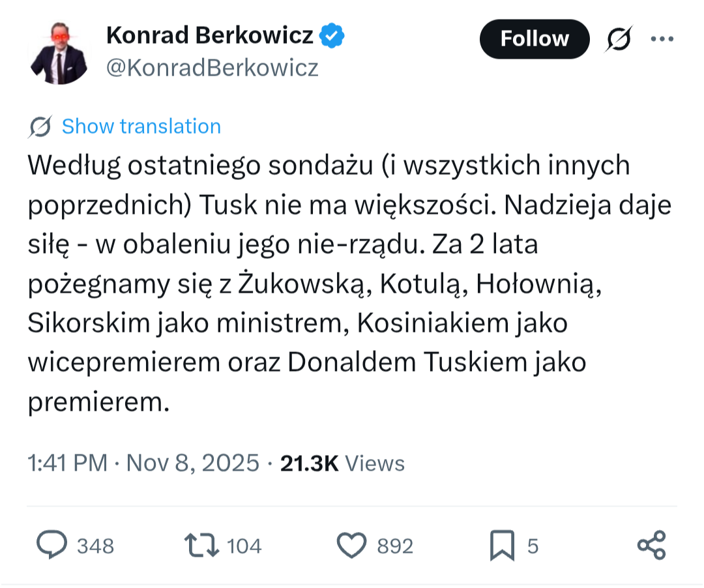Click the 104 reposts count
704x588 pixels.
[244, 546]
